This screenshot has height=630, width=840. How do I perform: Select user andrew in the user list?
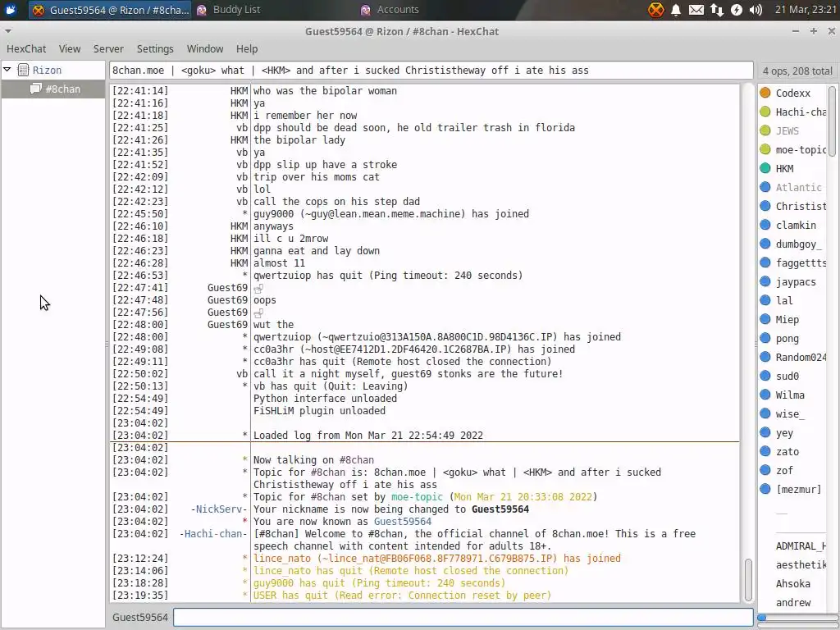click(793, 603)
